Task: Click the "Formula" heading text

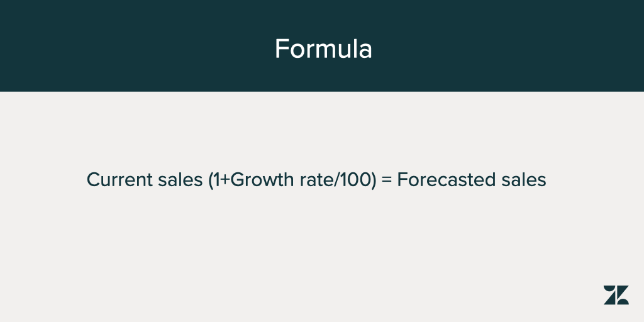Action: pyautogui.click(x=323, y=49)
